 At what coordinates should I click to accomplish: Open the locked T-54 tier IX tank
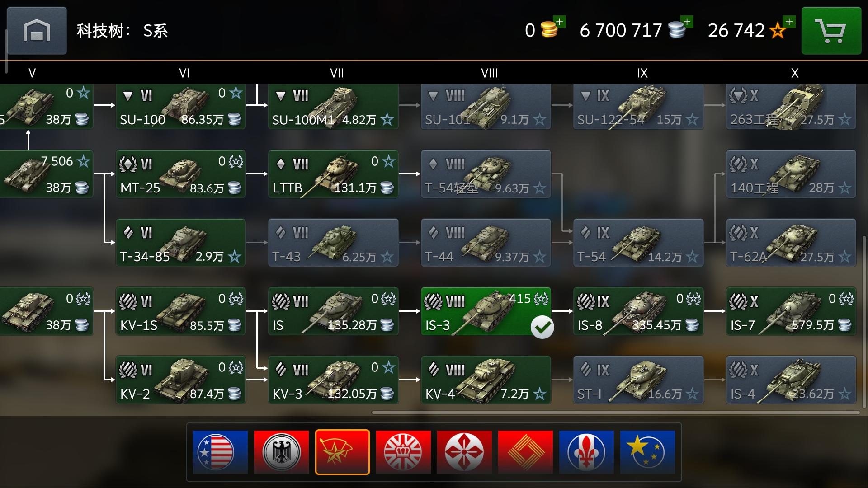click(638, 243)
